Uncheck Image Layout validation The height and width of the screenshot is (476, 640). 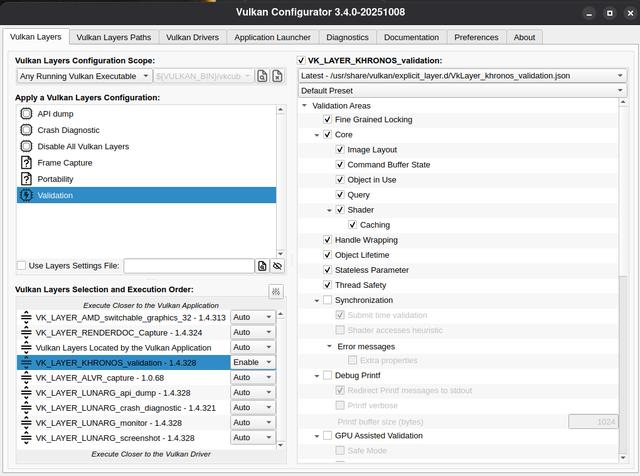tap(340, 149)
